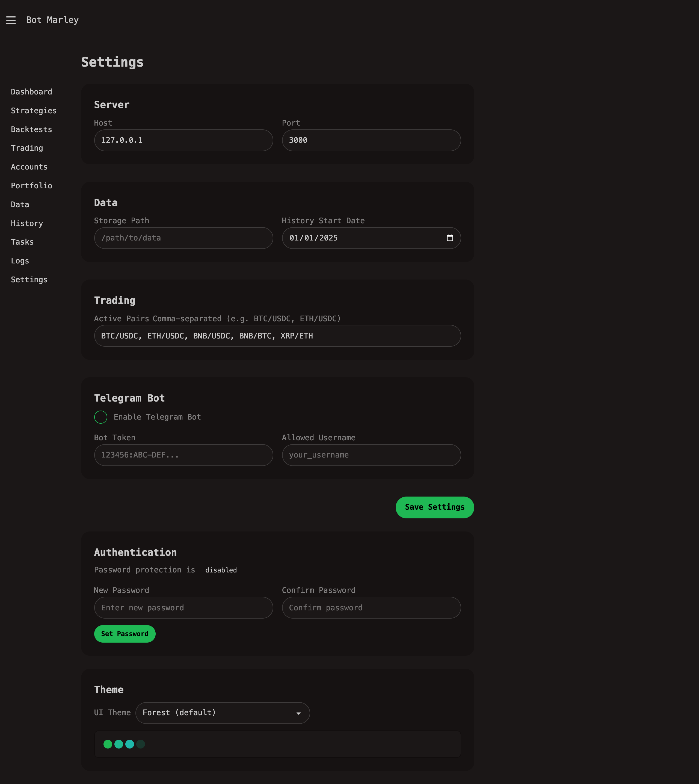Enable the Telegram Bot toggle
699x784 pixels.
pos(100,417)
